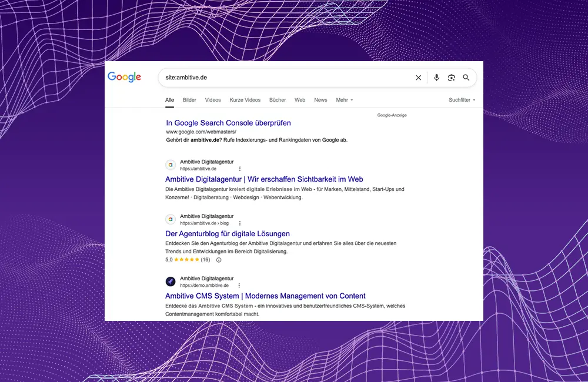
Task: Open three-dot menu for demo.ambitive.de result
Action: (x=239, y=286)
